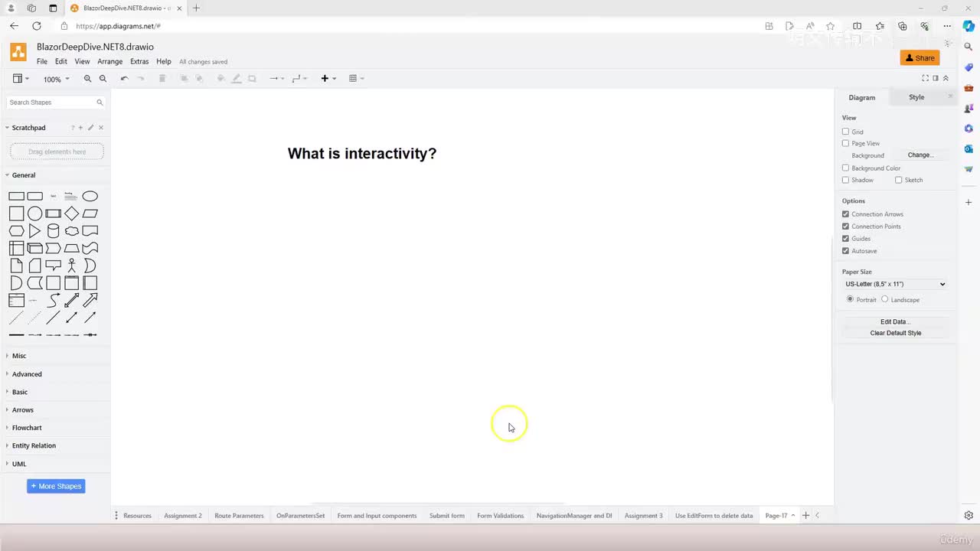
Task: Open the Paper Size dropdown
Action: (895, 284)
